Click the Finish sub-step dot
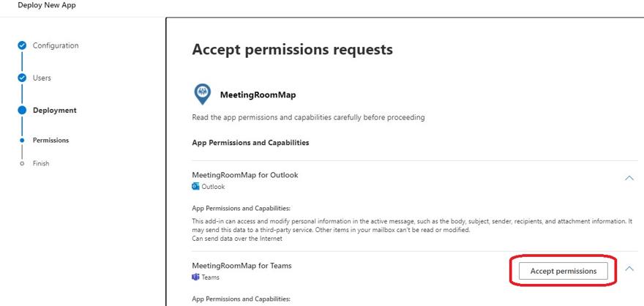The image size is (644, 306). point(22,163)
